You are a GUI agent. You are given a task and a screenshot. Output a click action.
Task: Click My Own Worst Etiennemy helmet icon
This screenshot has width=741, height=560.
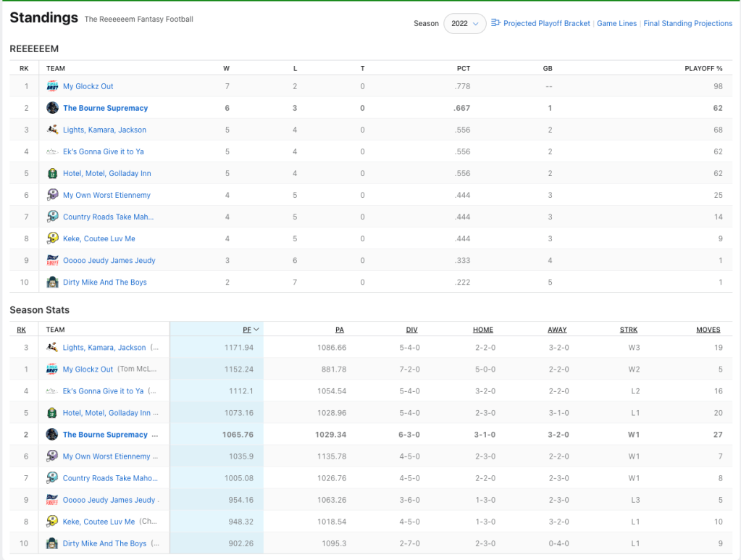[52, 195]
